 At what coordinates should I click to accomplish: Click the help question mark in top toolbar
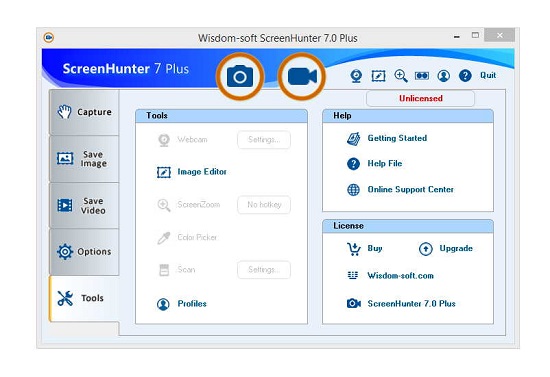click(465, 76)
